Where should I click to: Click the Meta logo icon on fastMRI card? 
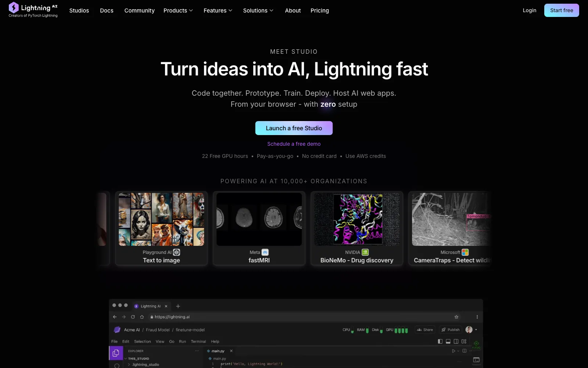click(x=265, y=252)
